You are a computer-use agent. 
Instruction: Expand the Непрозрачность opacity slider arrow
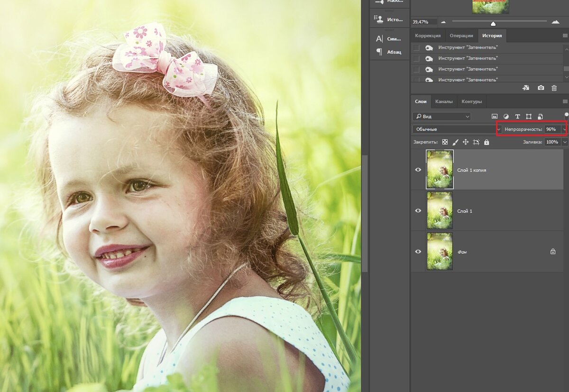(564, 129)
